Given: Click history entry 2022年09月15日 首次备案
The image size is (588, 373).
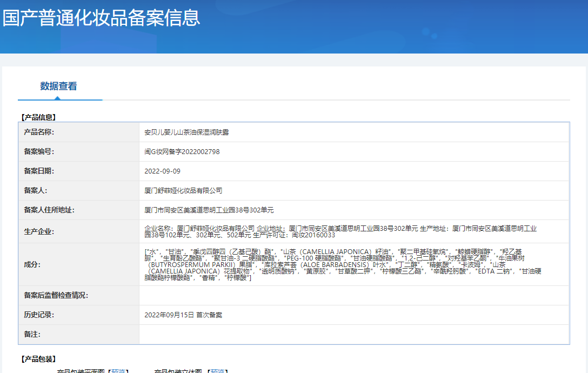Looking at the screenshot, I should tap(183, 315).
